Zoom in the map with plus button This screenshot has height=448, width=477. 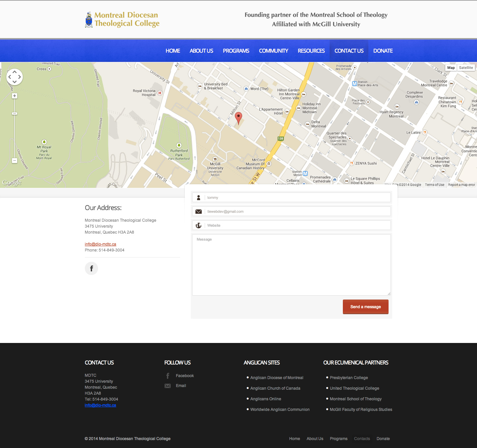tap(15, 96)
